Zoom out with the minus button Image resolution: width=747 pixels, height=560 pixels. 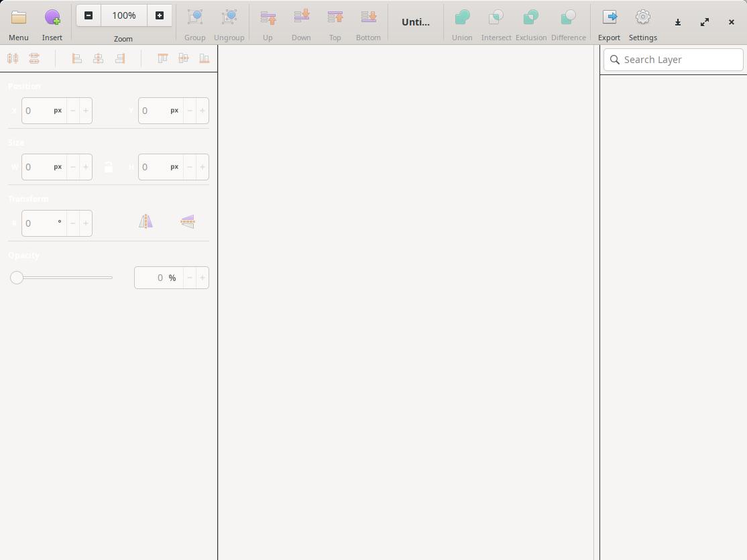click(x=89, y=15)
